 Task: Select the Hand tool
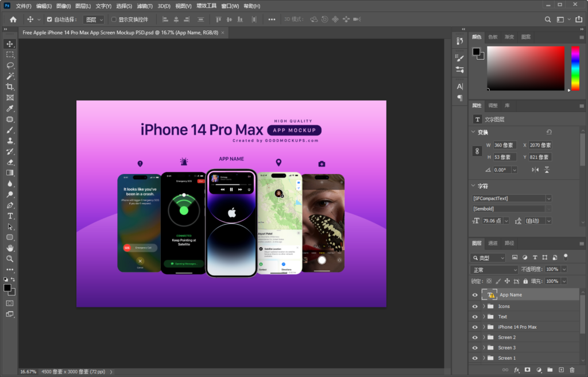(x=10, y=248)
